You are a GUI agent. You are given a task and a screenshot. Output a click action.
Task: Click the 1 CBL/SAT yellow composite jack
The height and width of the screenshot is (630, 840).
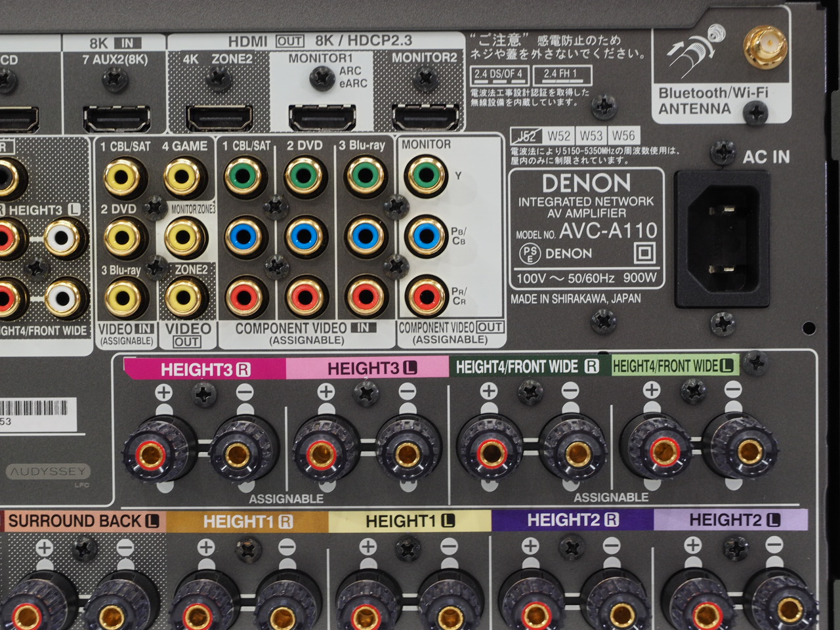click(x=125, y=176)
